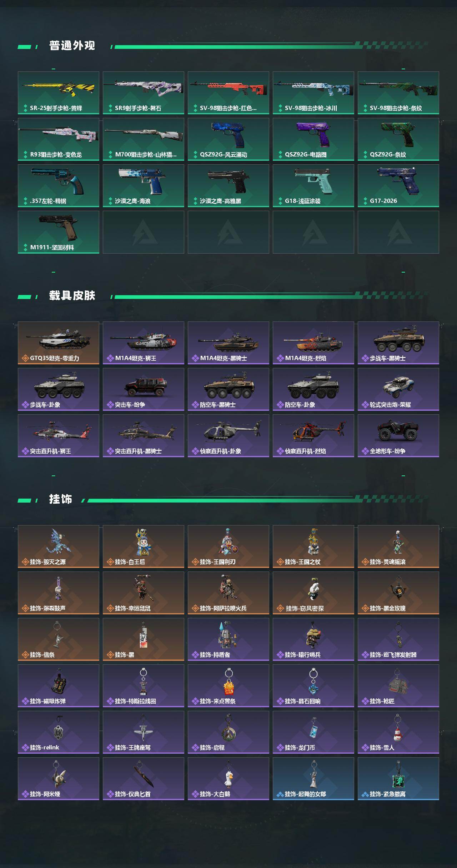Choose the 挂饰-白王后 charm

tap(144, 547)
